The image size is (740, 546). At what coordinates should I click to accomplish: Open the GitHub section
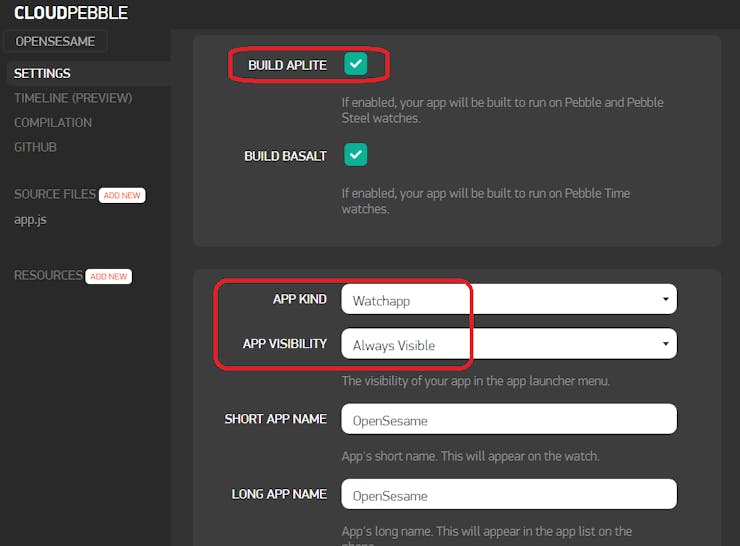(x=35, y=147)
